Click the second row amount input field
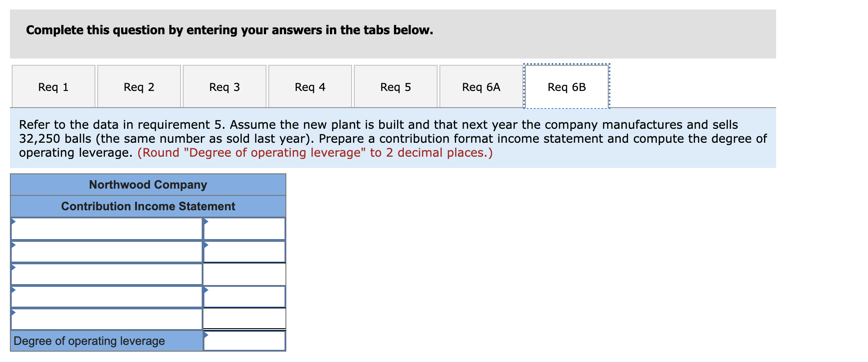Viewport: 868px width, 362px height. [244, 252]
